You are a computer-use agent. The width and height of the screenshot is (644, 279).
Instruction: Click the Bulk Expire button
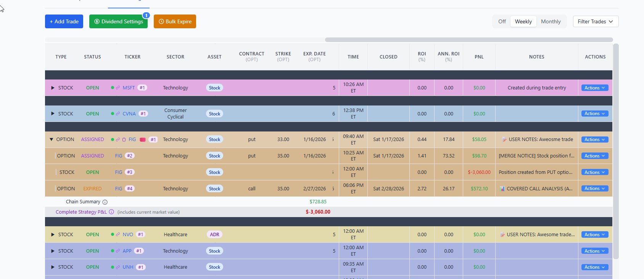[175, 21]
